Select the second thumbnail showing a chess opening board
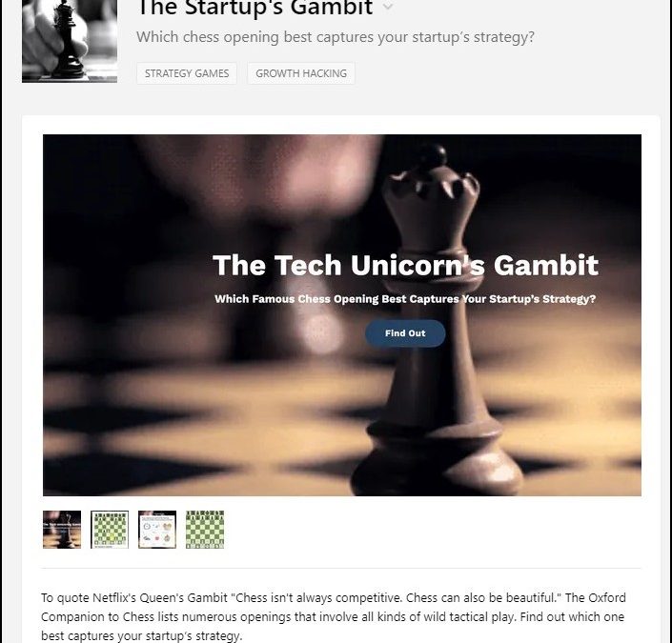This screenshot has height=643, width=672. (x=110, y=530)
